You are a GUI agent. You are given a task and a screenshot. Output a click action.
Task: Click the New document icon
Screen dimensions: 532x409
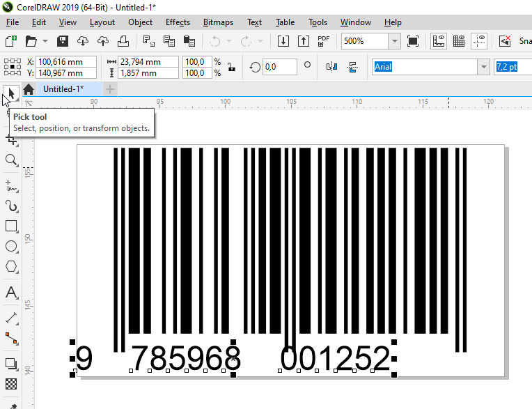coord(11,41)
